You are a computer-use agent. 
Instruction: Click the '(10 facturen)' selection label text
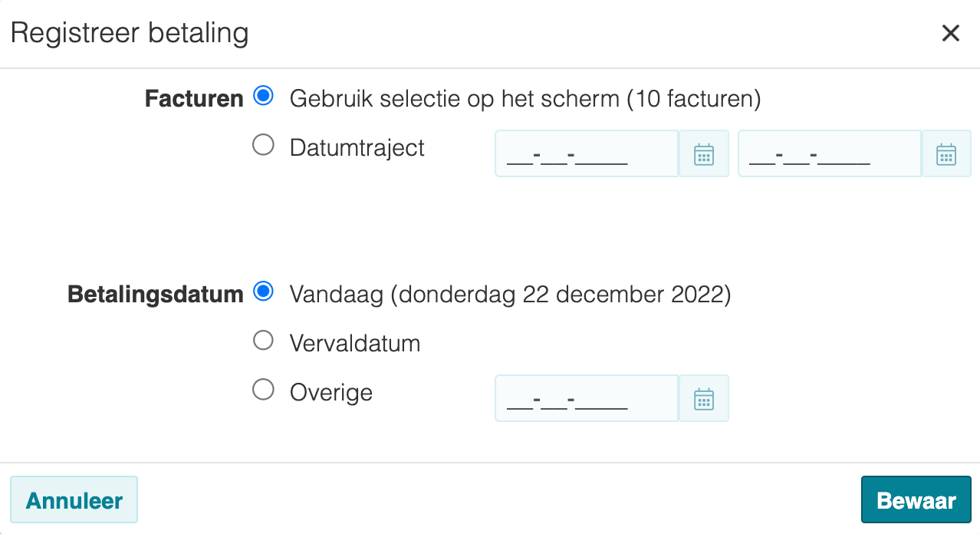click(694, 99)
